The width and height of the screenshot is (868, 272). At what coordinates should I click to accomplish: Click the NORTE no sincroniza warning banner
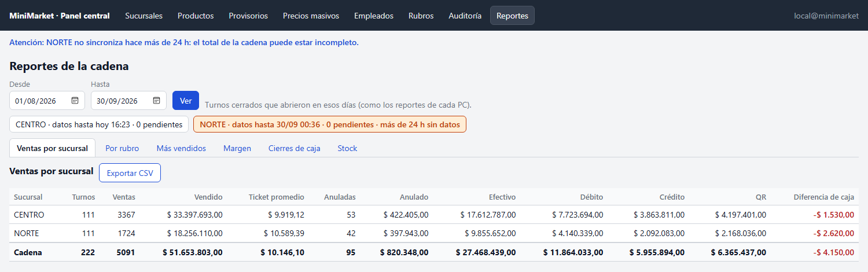tap(184, 42)
